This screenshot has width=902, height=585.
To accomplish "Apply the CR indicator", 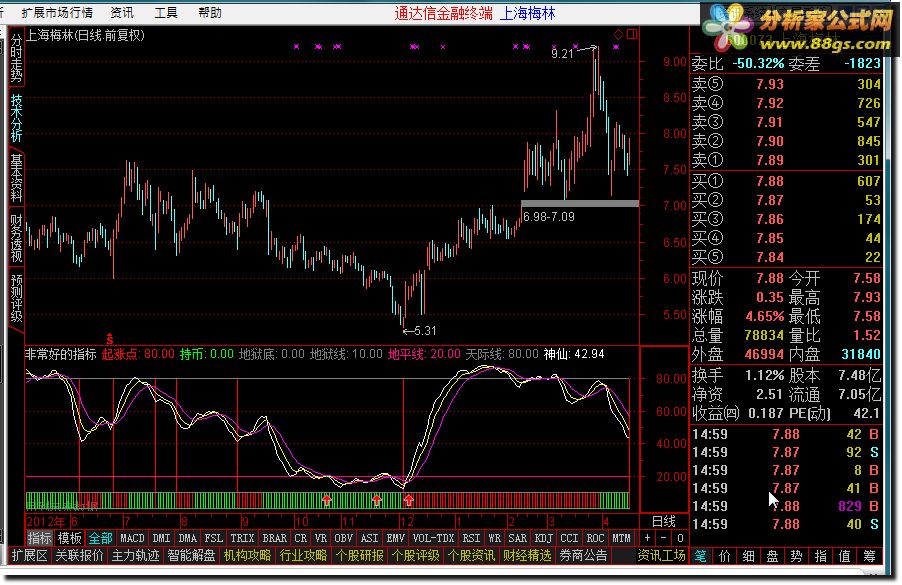I will pos(300,538).
